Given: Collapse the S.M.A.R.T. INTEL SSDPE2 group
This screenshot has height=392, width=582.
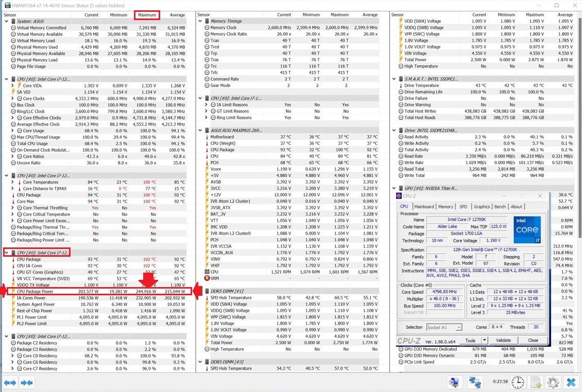Looking at the screenshot, I should pyautogui.click(x=394, y=79).
